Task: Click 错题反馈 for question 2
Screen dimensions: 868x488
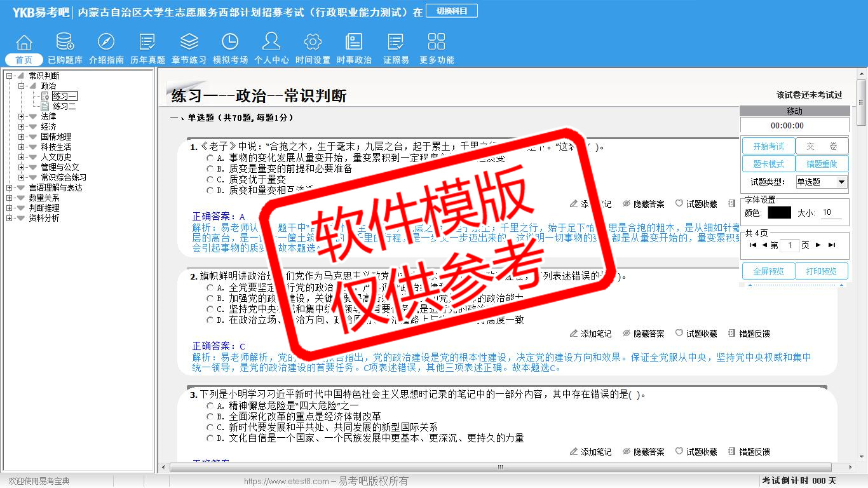Action: [749, 334]
